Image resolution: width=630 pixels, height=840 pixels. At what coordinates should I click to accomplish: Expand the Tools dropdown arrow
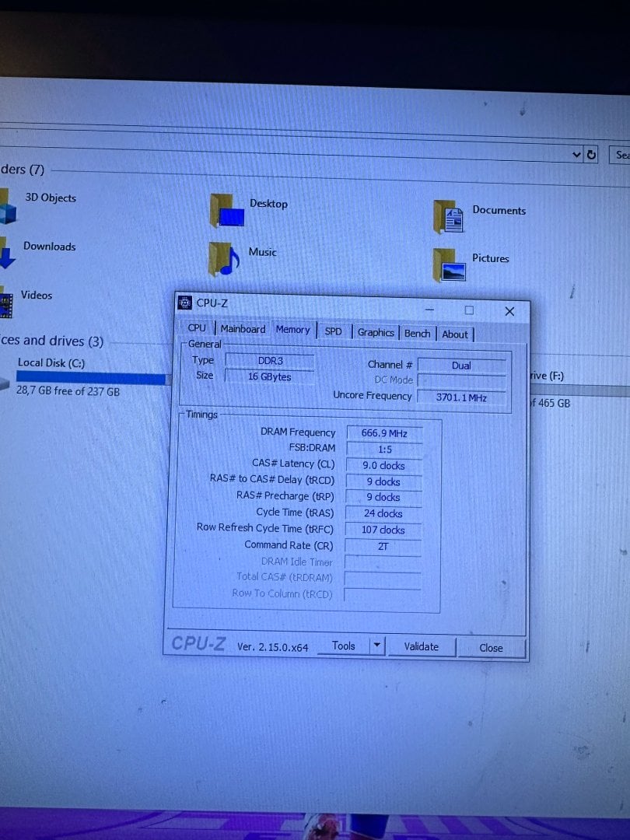coord(377,646)
